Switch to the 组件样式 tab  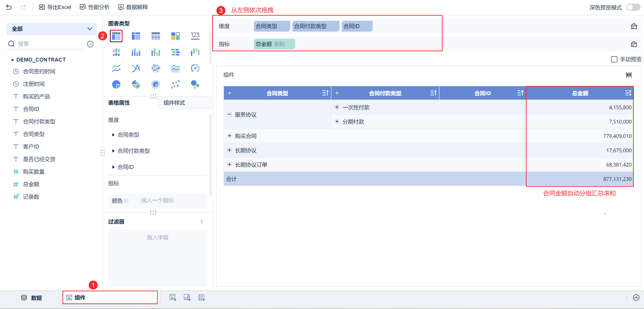pyautogui.click(x=174, y=103)
